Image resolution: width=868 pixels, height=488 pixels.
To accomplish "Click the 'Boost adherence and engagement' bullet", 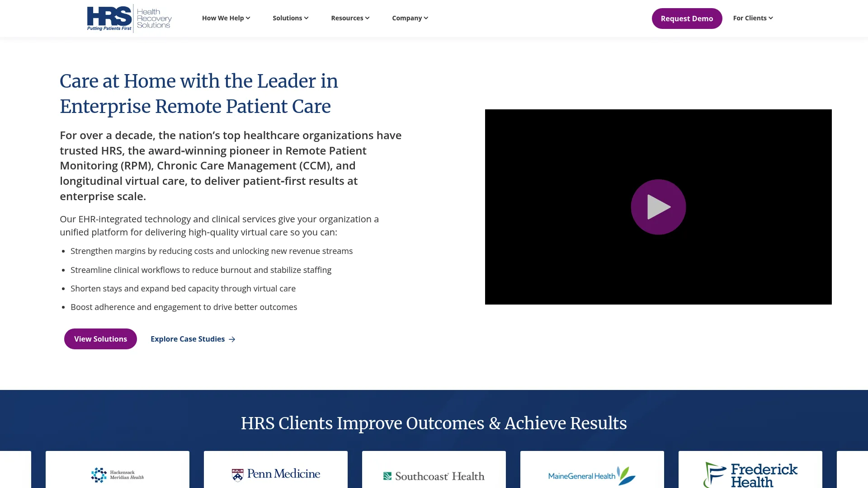I will [184, 307].
